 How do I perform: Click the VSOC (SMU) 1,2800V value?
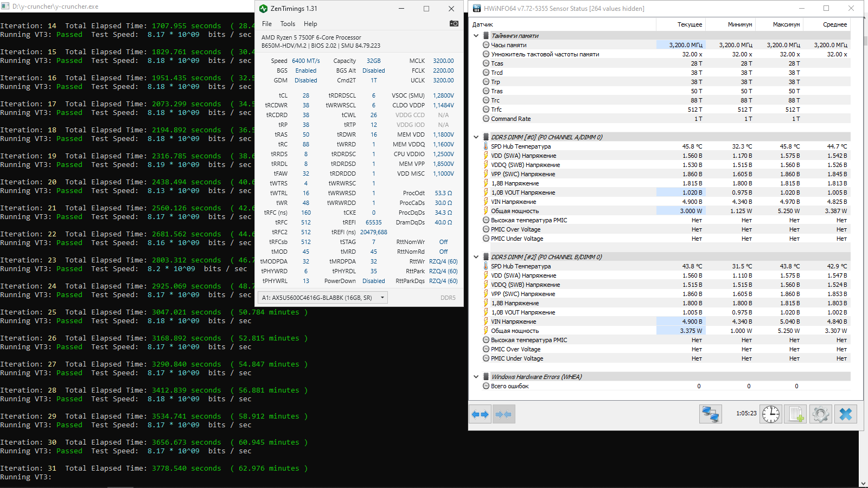(x=443, y=95)
